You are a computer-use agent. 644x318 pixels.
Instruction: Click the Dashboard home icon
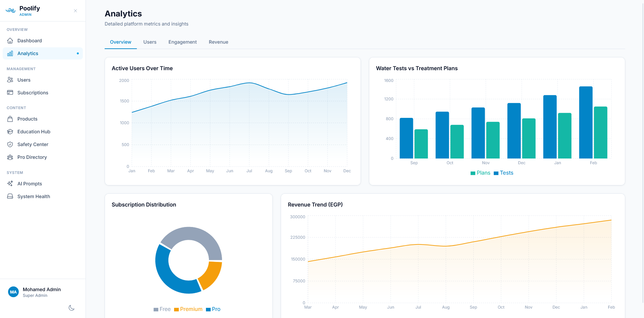pyautogui.click(x=10, y=41)
